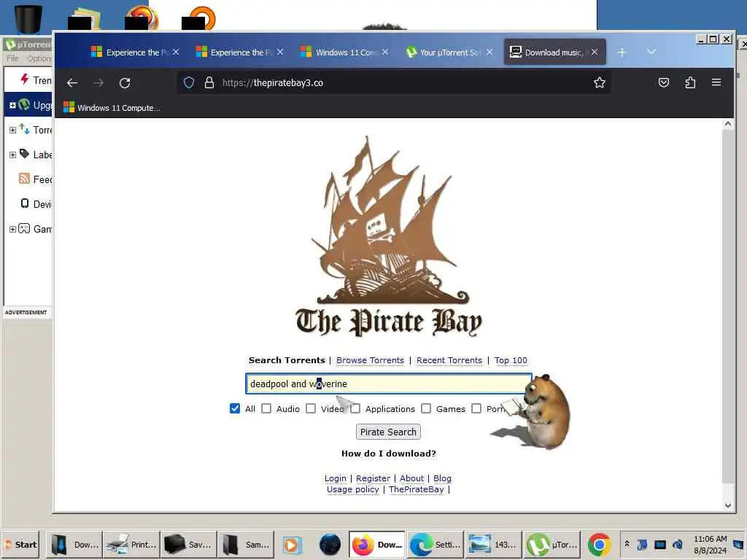Uncheck the All category checkbox
This screenshot has height=560, width=747.
tap(235, 408)
